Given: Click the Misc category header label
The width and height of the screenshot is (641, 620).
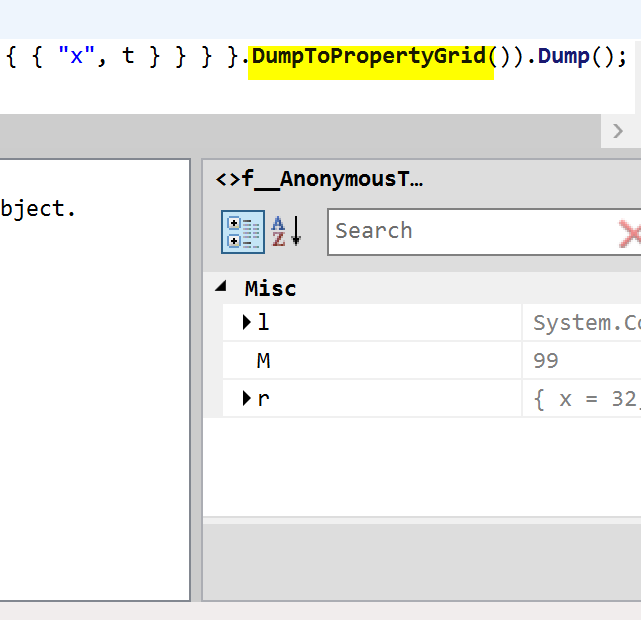Looking at the screenshot, I should point(270,288).
